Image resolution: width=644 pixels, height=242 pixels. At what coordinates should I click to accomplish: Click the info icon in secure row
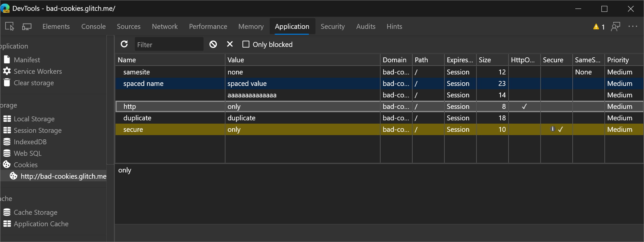tap(553, 129)
